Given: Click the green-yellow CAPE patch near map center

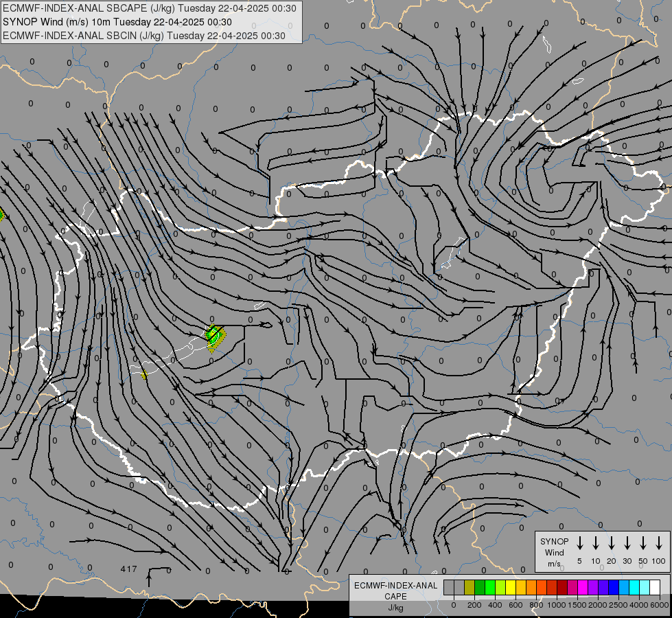Looking at the screenshot, I should coord(216,338).
